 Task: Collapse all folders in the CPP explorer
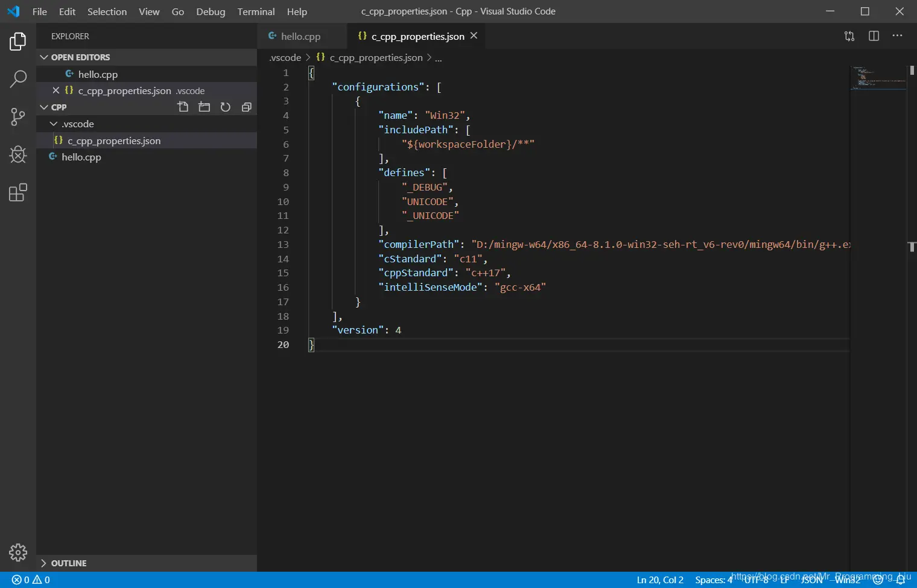tap(246, 107)
